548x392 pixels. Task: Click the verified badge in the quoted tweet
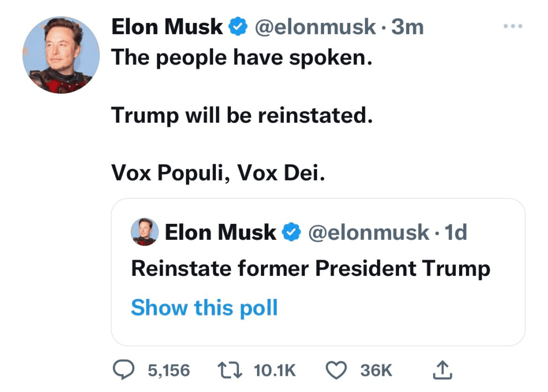[290, 232]
